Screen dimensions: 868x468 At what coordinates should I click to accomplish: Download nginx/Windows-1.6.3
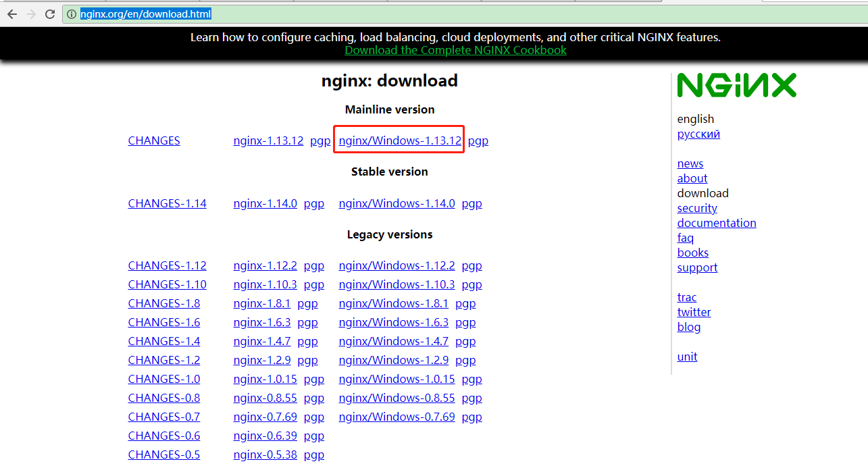coord(393,322)
